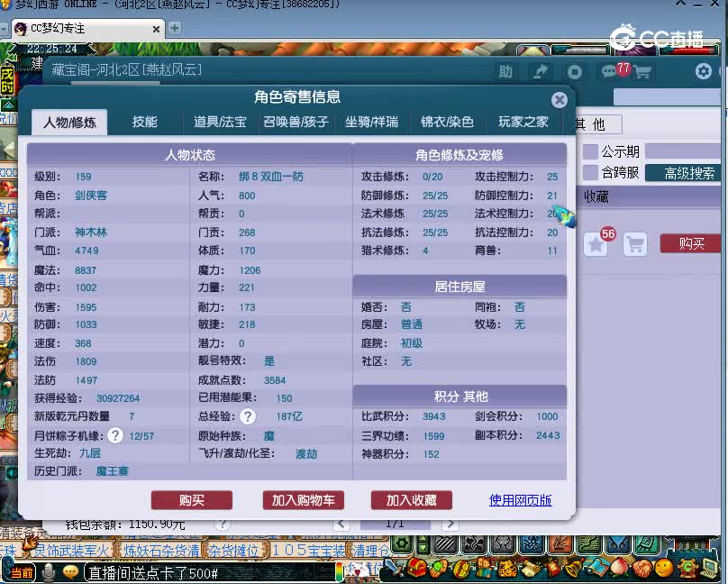Click the 炼妖石杂货清 stall sign
Screen dimensions: 728x584
(160, 551)
